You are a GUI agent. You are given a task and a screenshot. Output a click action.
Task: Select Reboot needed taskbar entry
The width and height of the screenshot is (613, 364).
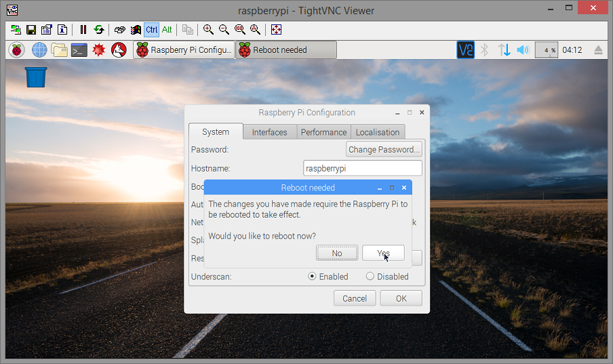(286, 50)
